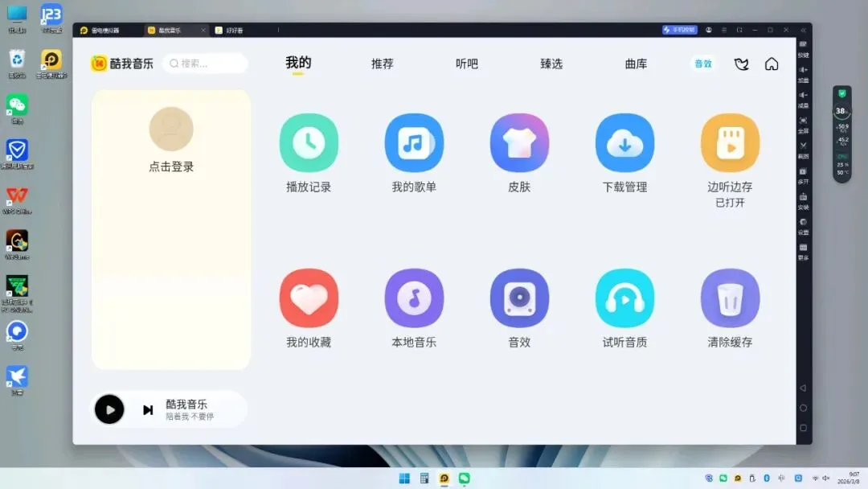Image resolution: width=868 pixels, height=489 pixels.
Task: Open 本地音乐 local music icon
Action: (x=414, y=298)
